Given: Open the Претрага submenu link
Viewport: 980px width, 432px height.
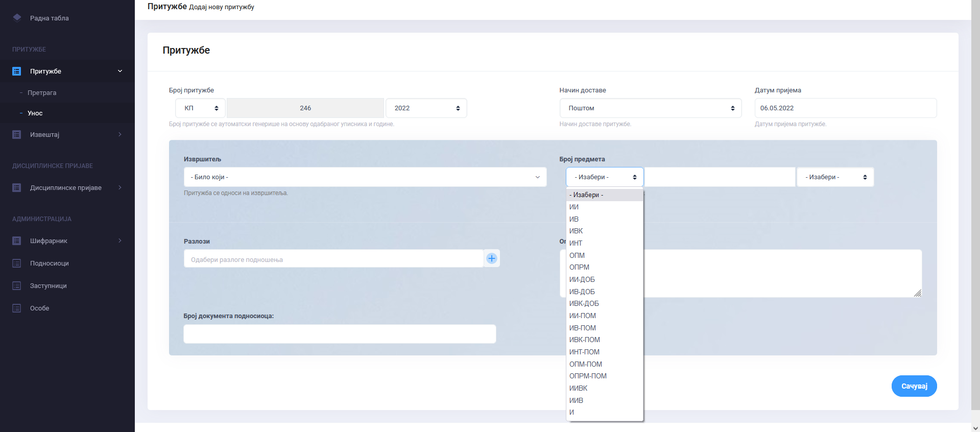Looking at the screenshot, I should (x=42, y=93).
